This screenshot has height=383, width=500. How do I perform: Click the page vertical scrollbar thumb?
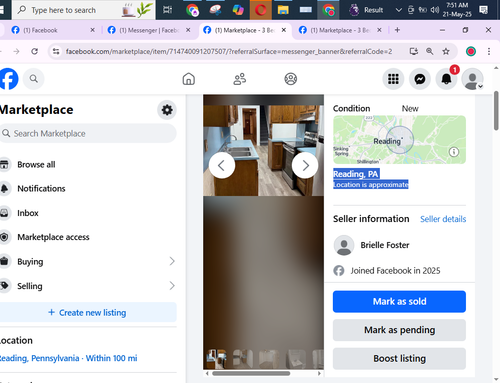pyautogui.click(x=496, y=111)
